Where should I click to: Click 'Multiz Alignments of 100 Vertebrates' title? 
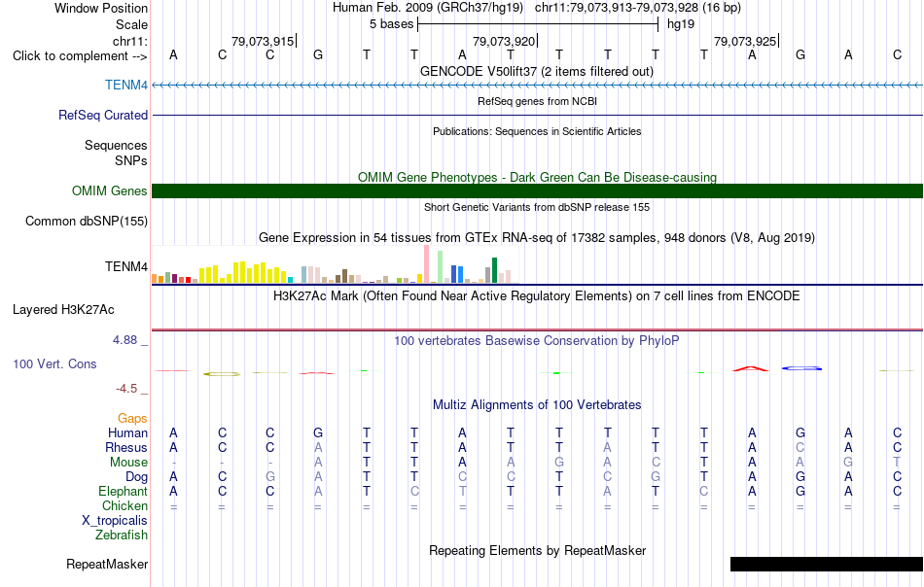coord(537,405)
